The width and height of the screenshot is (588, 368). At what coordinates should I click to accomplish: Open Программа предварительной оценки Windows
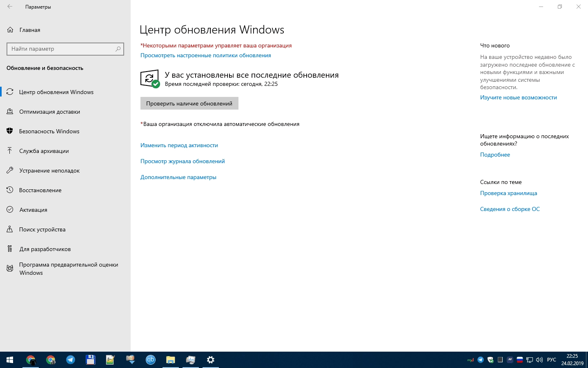pos(65,269)
